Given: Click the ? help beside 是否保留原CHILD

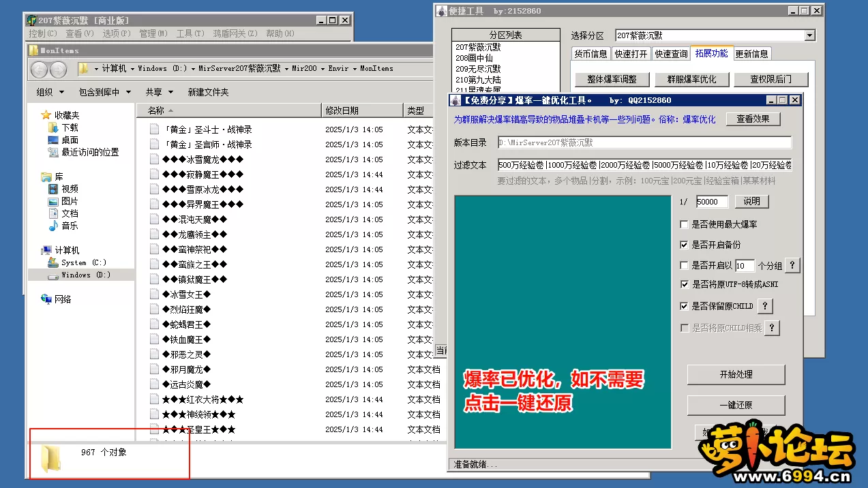Looking at the screenshot, I should point(765,307).
